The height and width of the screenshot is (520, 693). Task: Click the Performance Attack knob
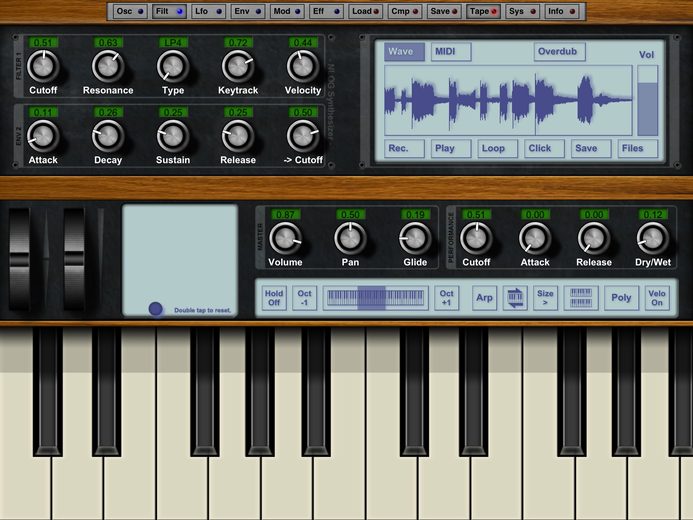point(535,239)
